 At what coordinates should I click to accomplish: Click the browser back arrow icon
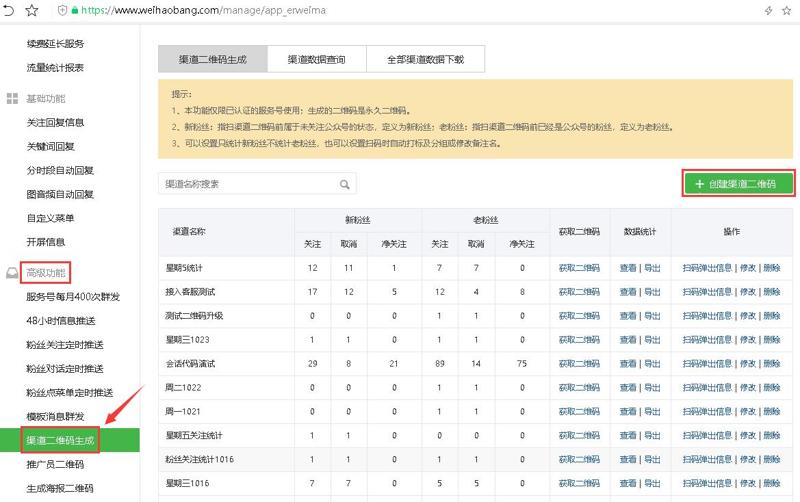[x=9, y=9]
